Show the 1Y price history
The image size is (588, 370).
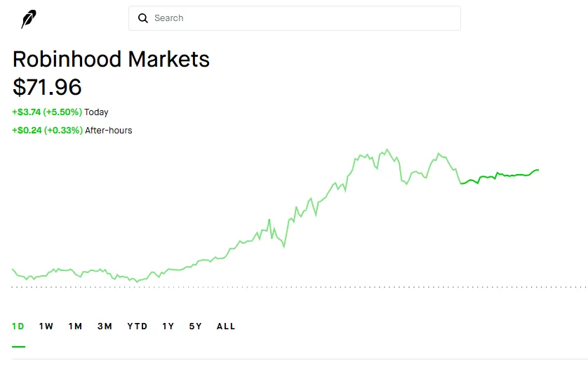coord(168,326)
